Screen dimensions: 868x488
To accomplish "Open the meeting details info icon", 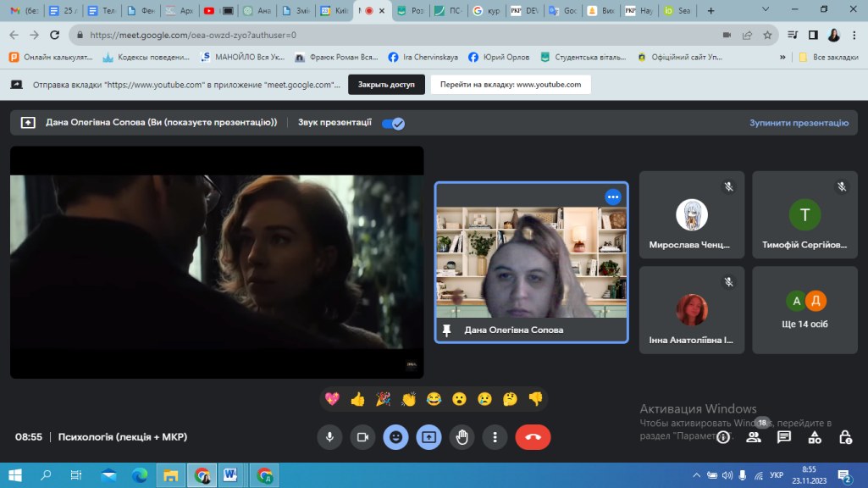I will coord(723,437).
